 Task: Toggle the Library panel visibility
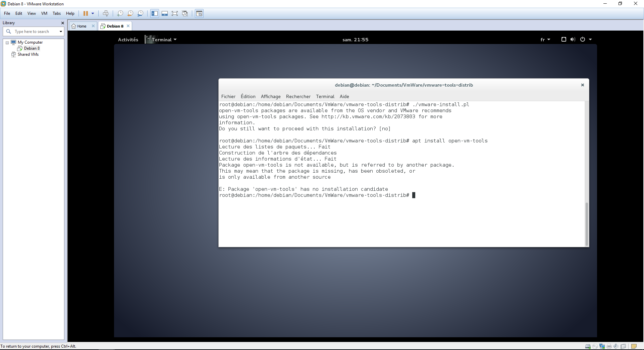tap(155, 13)
